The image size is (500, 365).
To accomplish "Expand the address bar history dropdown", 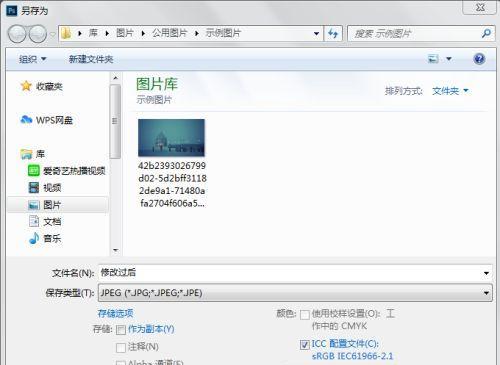I will point(316,33).
